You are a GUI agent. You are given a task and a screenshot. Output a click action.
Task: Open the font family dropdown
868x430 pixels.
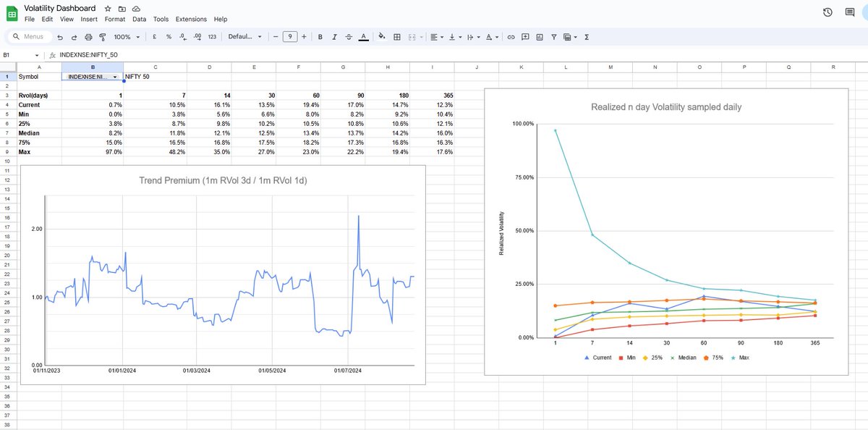[244, 37]
